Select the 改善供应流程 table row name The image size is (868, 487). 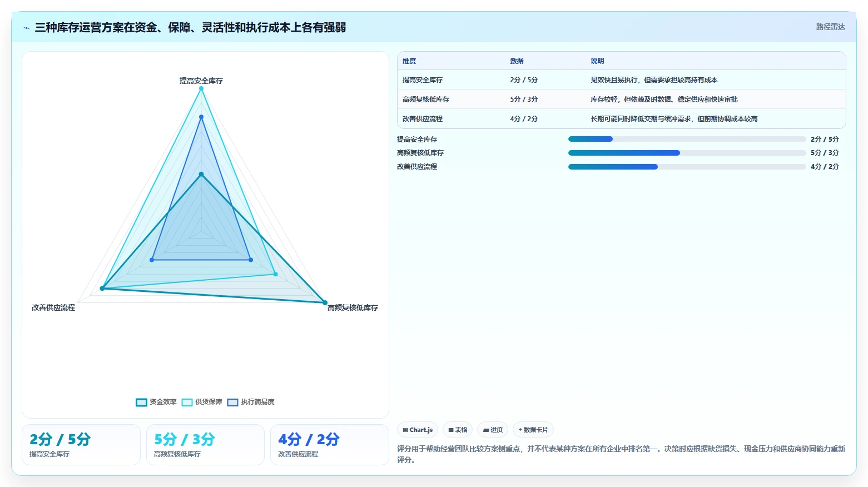point(423,119)
